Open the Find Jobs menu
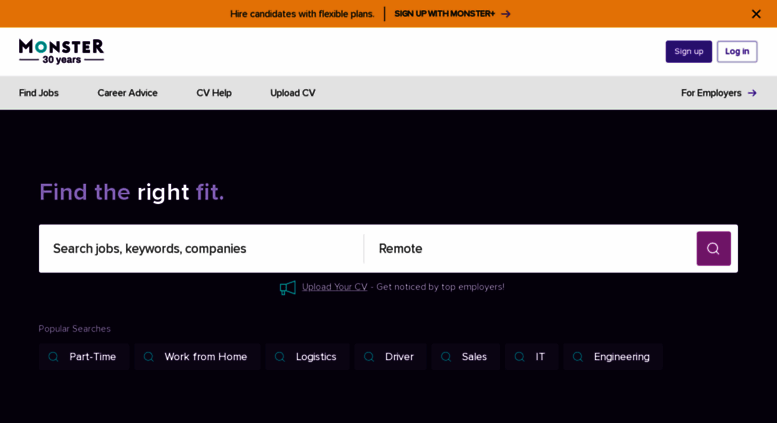The image size is (777, 423). click(x=39, y=93)
